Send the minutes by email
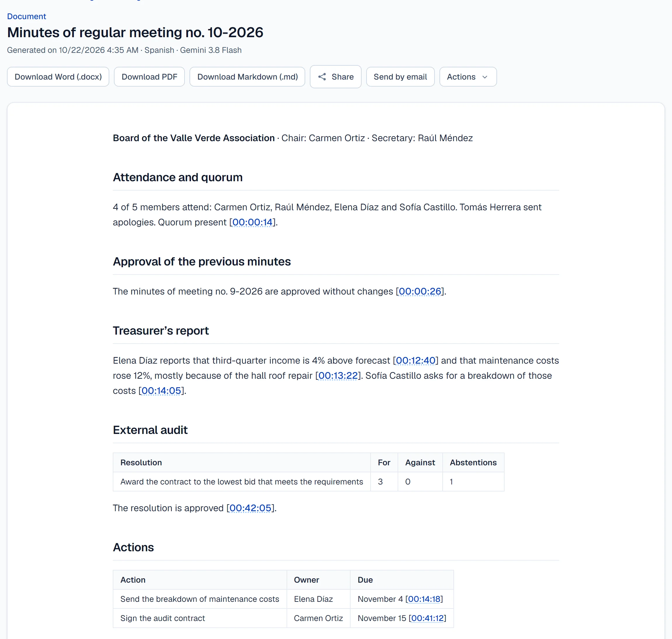This screenshot has height=639, width=672. click(x=400, y=77)
